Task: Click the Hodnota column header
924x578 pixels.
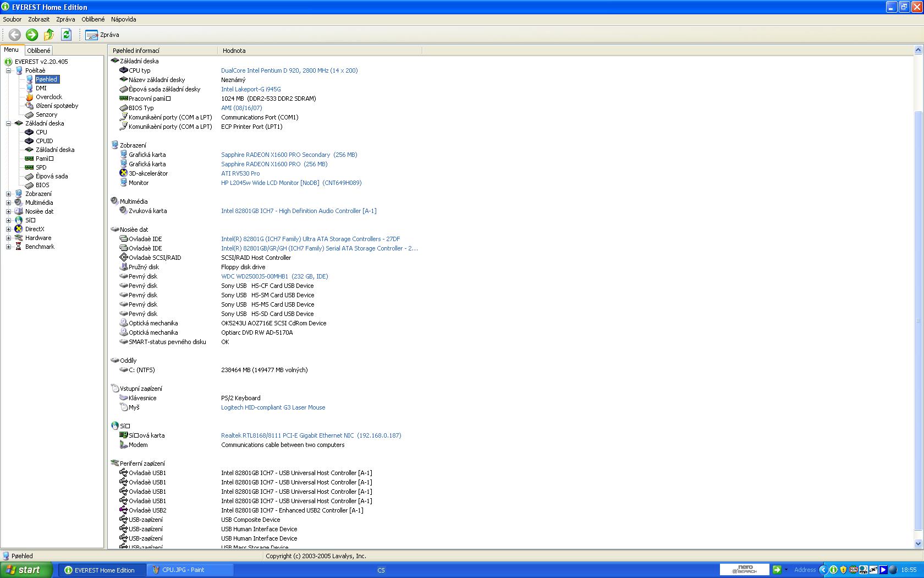Action: click(320, 51)
